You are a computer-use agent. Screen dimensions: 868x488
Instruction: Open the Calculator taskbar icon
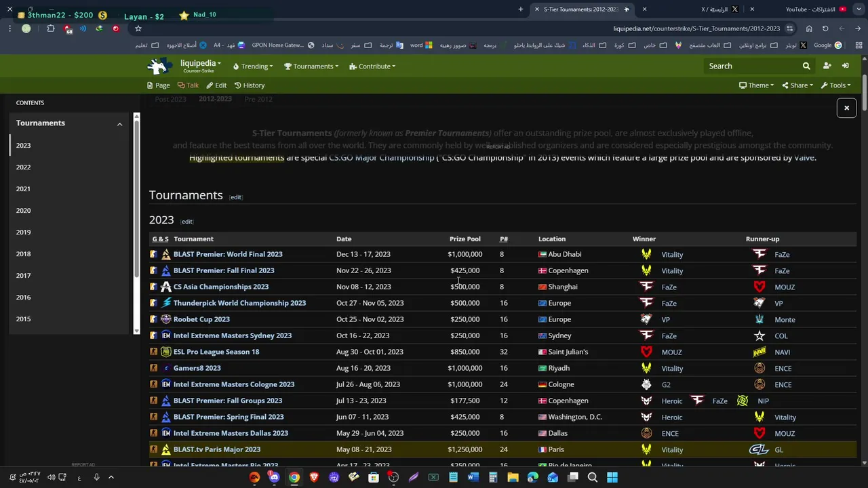point(493,477)
